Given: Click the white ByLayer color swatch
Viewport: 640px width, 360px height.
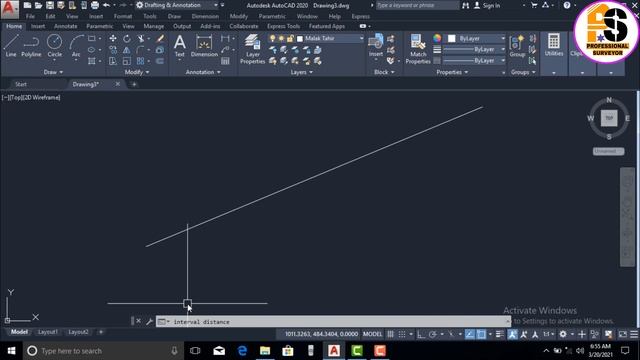Looking at the screenshot, I should [x=452, y=38].
